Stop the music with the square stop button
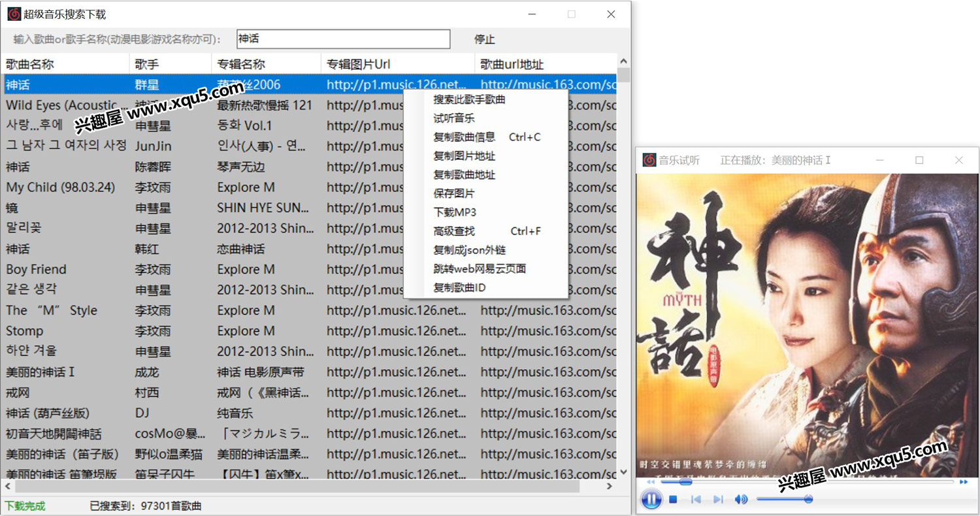Viewport: 980px width, 516px height. coord(673,500)
